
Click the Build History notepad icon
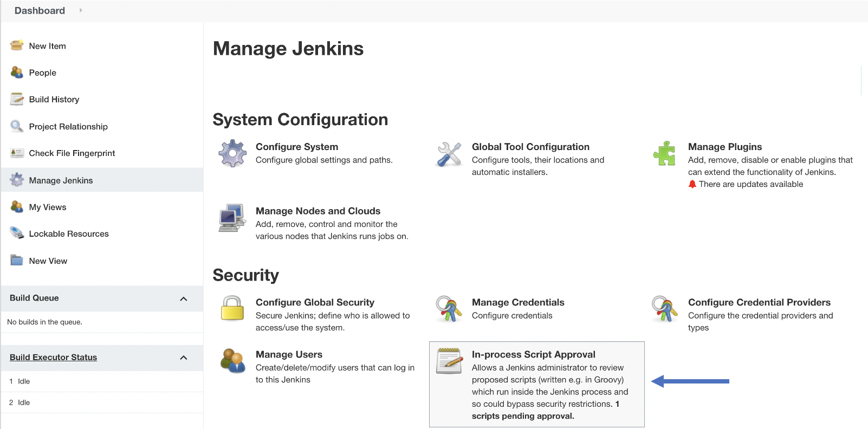click(x=17, y=99)
